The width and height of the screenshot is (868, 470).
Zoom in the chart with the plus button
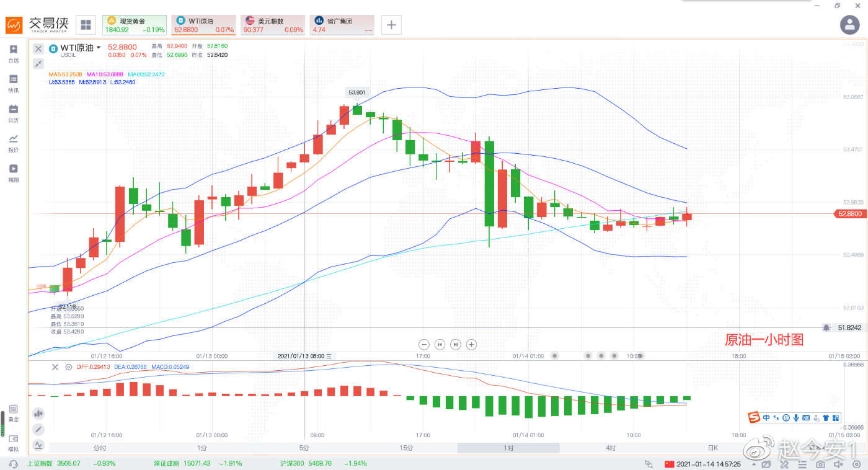click(471, 344)
